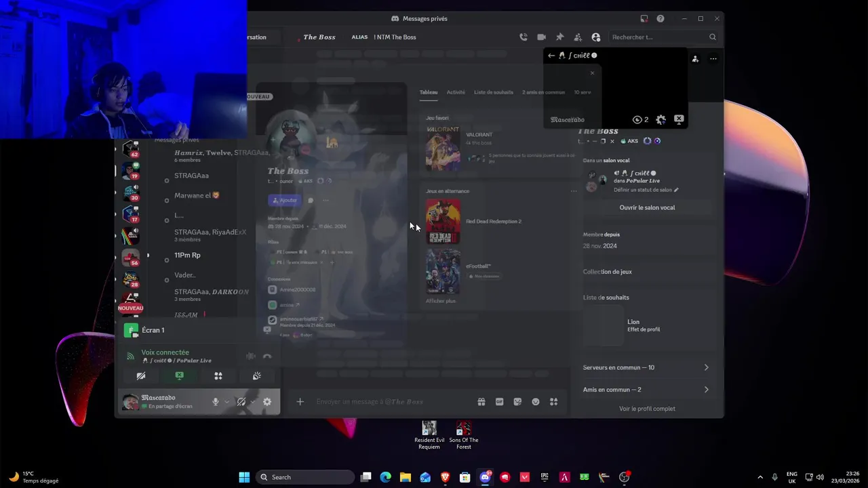Viewport: 868px width, 488px height.
Task: Open server icon with 30 badge
Action: click(130, 193)
